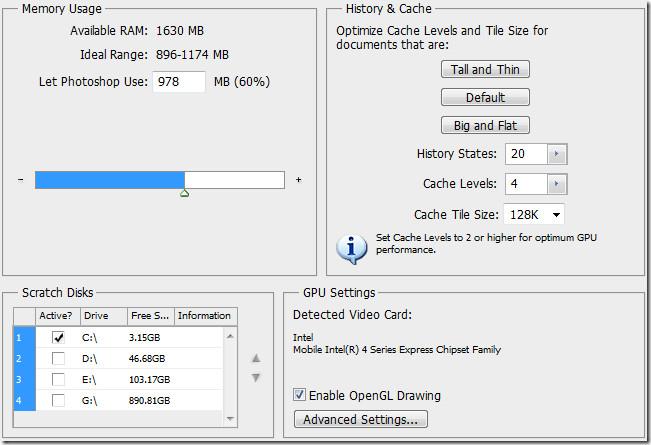The image size is (651, 445).
Task: Uncheck the C:\ scratch disk active checkbox
Action: pos(58,337)
